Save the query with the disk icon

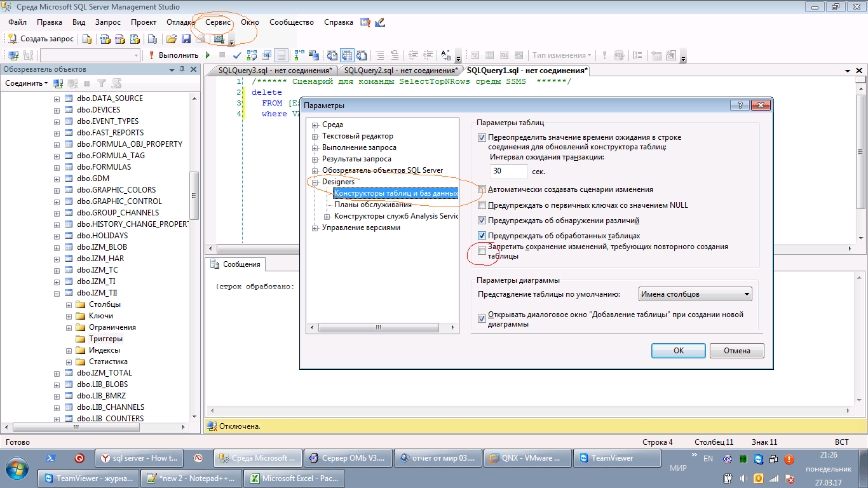tap(186, 38)
